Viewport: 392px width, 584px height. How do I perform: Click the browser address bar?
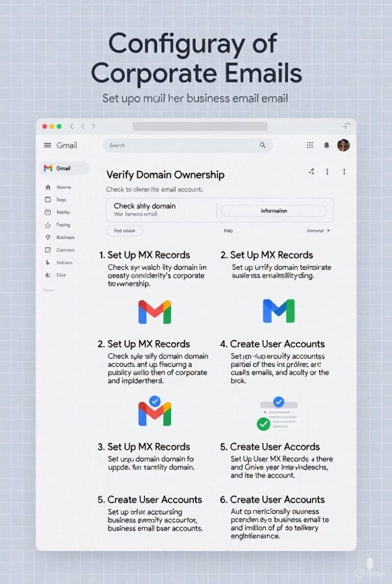pyautogui.click(x=200, y=126)
